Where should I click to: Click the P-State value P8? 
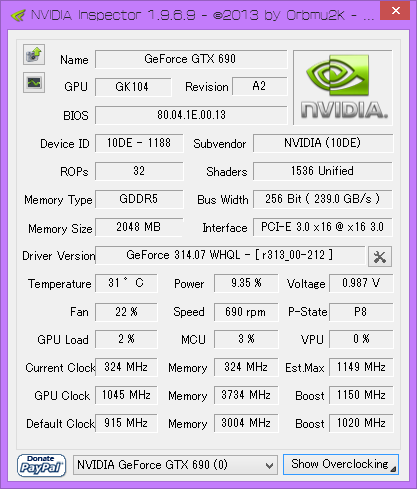pyautogui.click(x=361, y=312)
